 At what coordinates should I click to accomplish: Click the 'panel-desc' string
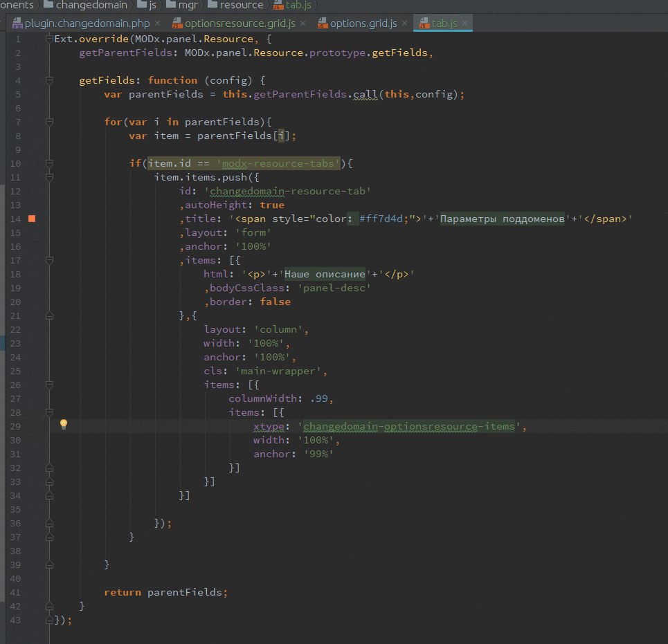(x=334, y=288)
